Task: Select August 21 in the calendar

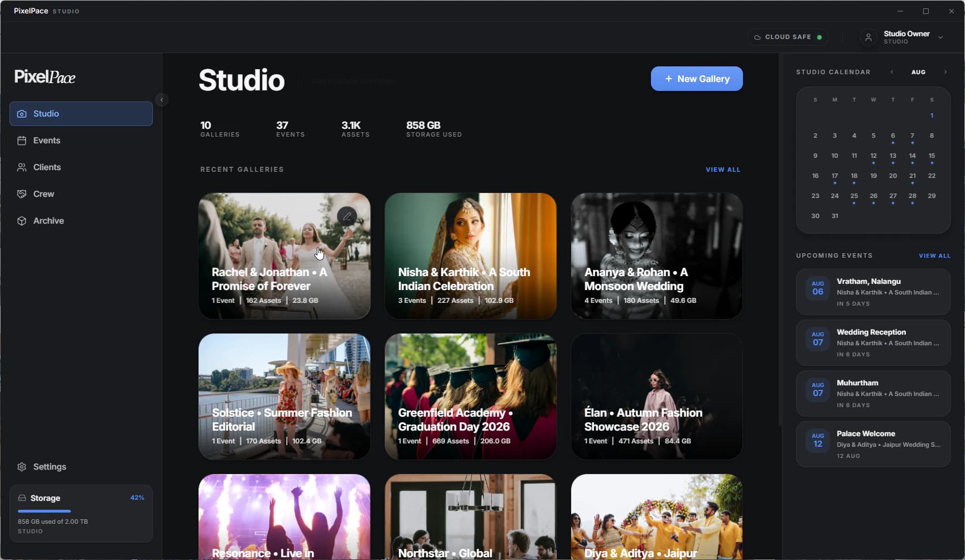Action: (x=912, y=176)
